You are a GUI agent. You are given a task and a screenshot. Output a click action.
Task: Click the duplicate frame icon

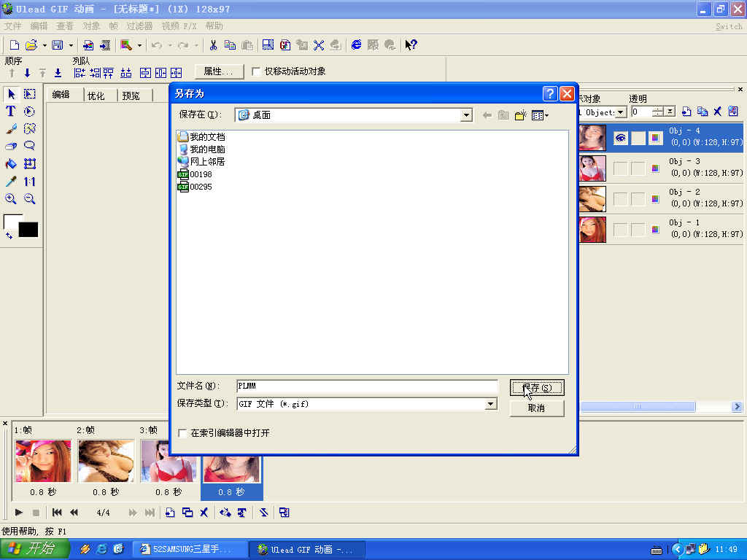(188, 513)
